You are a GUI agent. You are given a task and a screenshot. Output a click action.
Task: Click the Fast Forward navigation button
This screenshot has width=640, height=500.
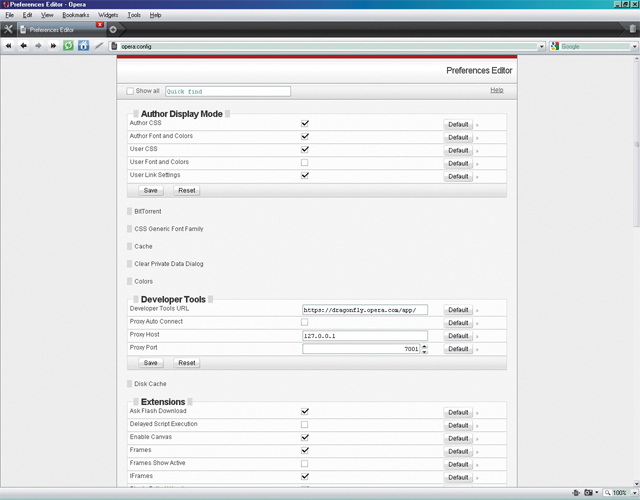(53, 46)
